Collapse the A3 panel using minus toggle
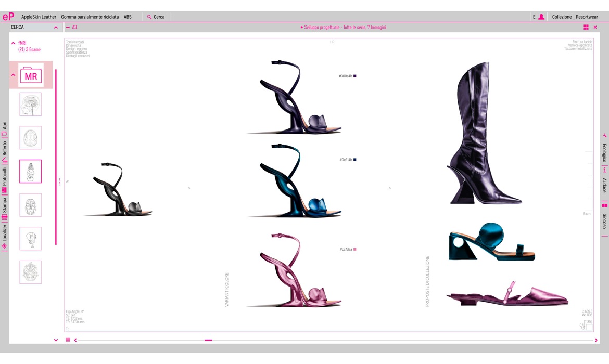 coord(68,27)
